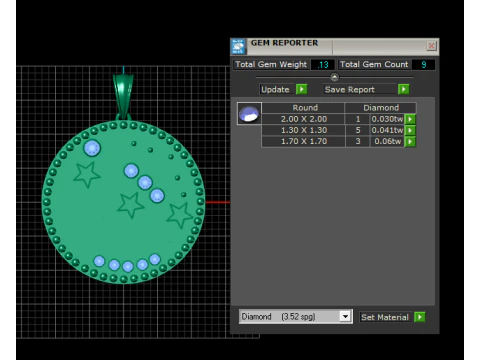Viewport: 480px width, 360px height.
Task: Click green arrow next to Set Material
Action: tap(420, 317)
